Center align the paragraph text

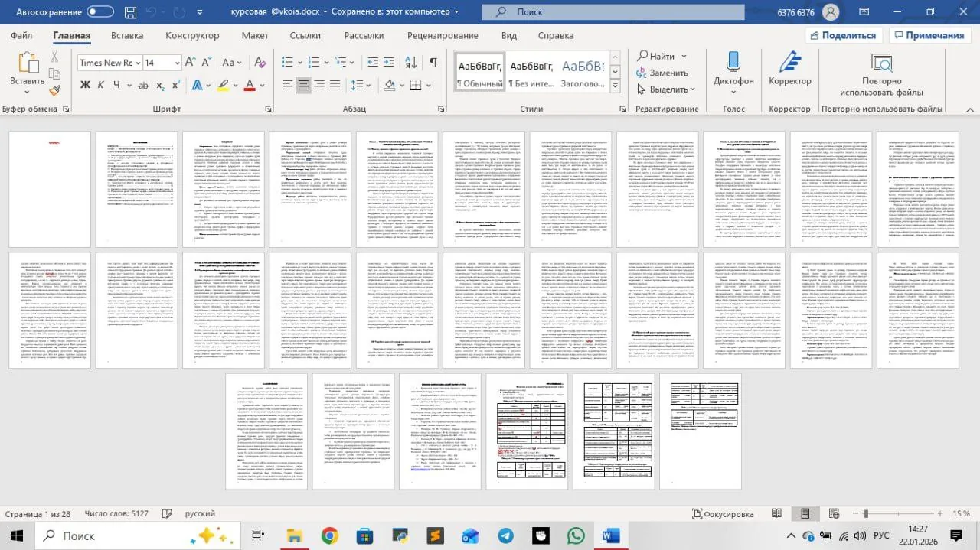[304, 85]
